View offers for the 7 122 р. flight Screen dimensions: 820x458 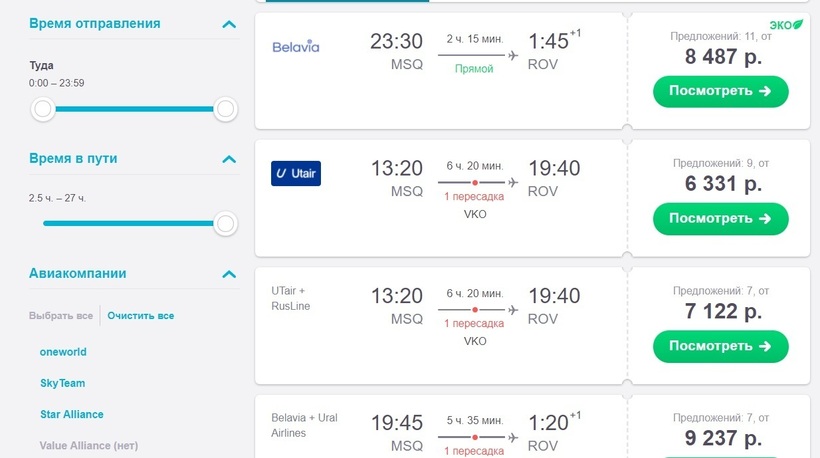[x=721, y=346]
